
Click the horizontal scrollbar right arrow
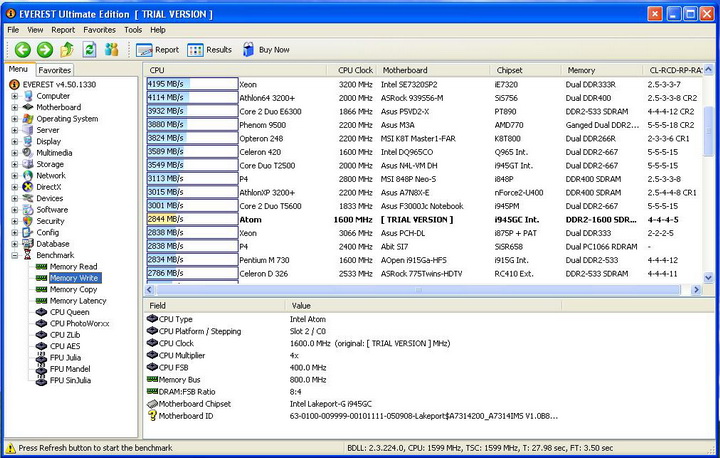[696, 290]
